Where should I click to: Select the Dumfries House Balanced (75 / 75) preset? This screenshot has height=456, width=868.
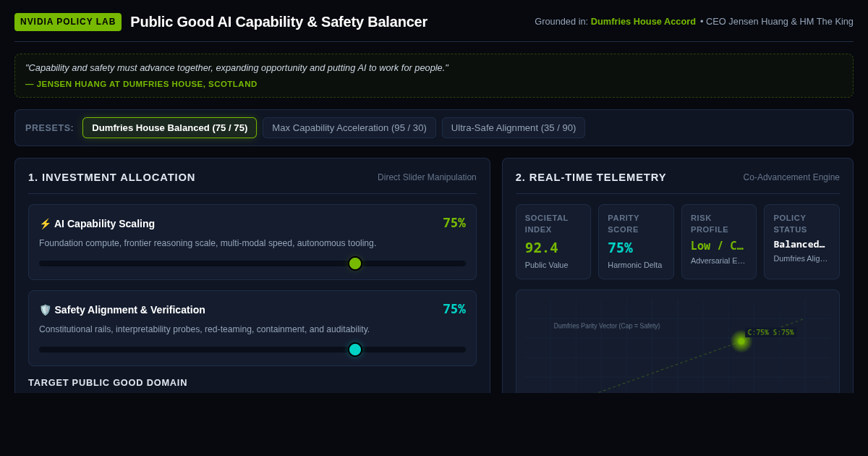pos(169,128)
